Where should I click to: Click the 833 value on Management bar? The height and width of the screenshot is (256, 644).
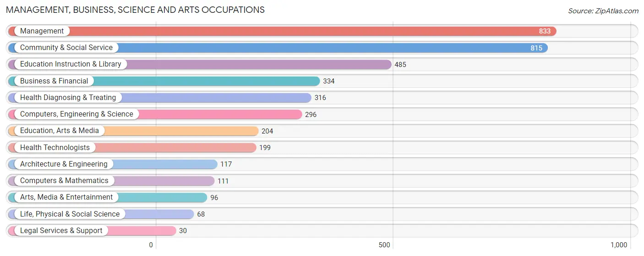545,31
